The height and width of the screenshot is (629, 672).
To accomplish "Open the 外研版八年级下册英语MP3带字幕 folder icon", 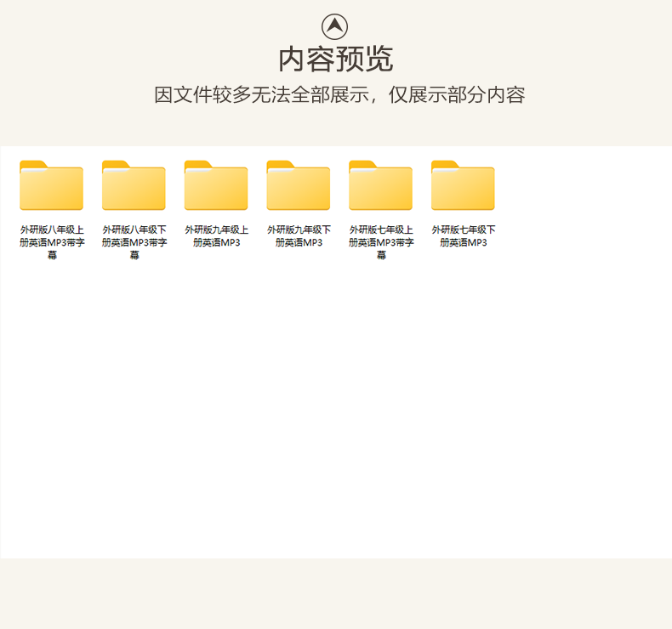I will pos(134,185).
